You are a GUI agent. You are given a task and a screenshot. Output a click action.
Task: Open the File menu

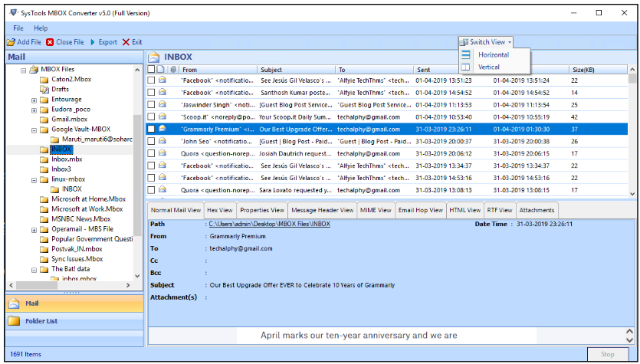click(x=18, y=28)
